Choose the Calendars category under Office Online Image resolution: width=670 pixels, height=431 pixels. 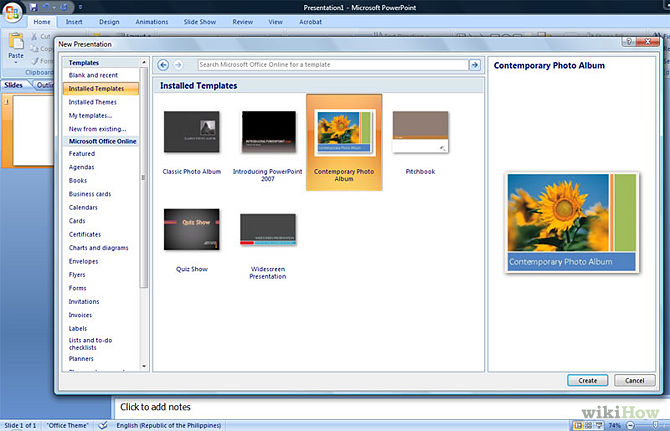(x=84, y=207)
